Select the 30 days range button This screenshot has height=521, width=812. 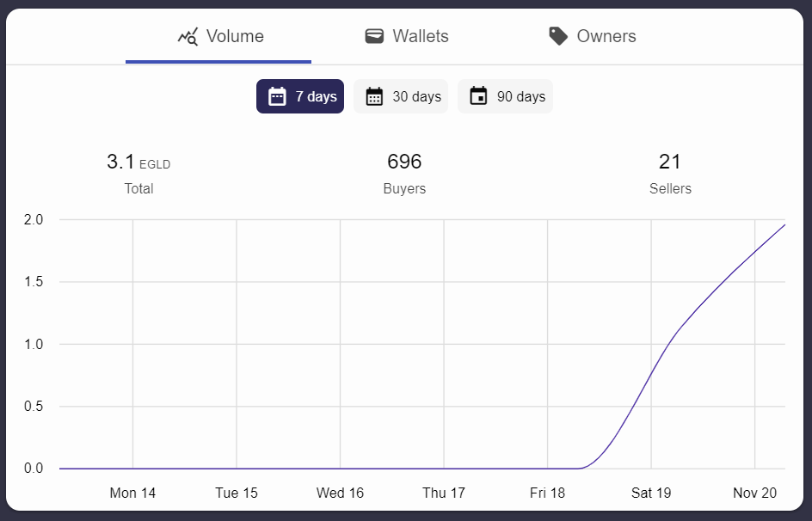coord(401,96)
